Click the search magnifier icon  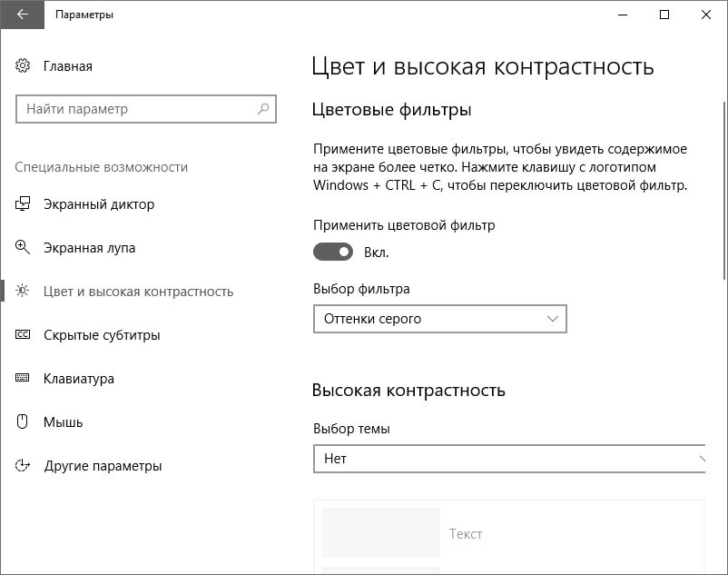tap(263, 109)
